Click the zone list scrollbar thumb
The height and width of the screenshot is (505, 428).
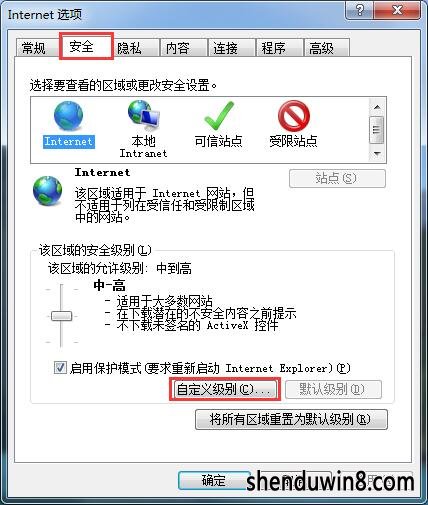[377, 130]
